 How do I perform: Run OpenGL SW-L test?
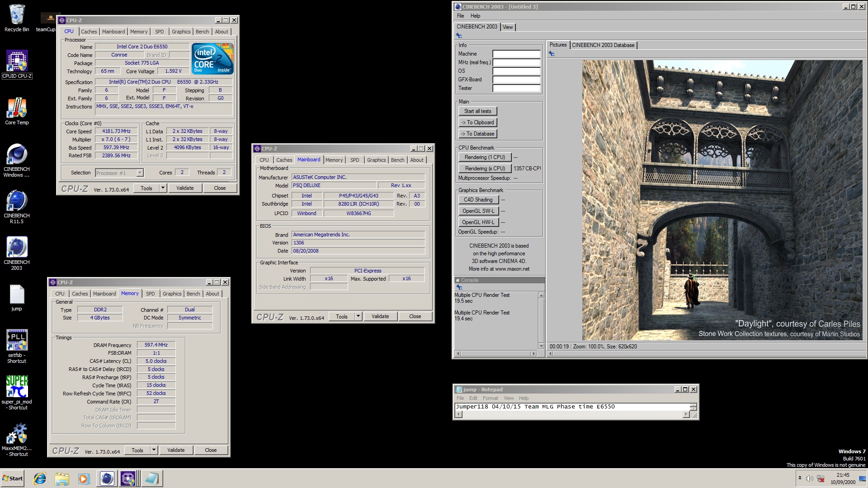pos(478,211)
